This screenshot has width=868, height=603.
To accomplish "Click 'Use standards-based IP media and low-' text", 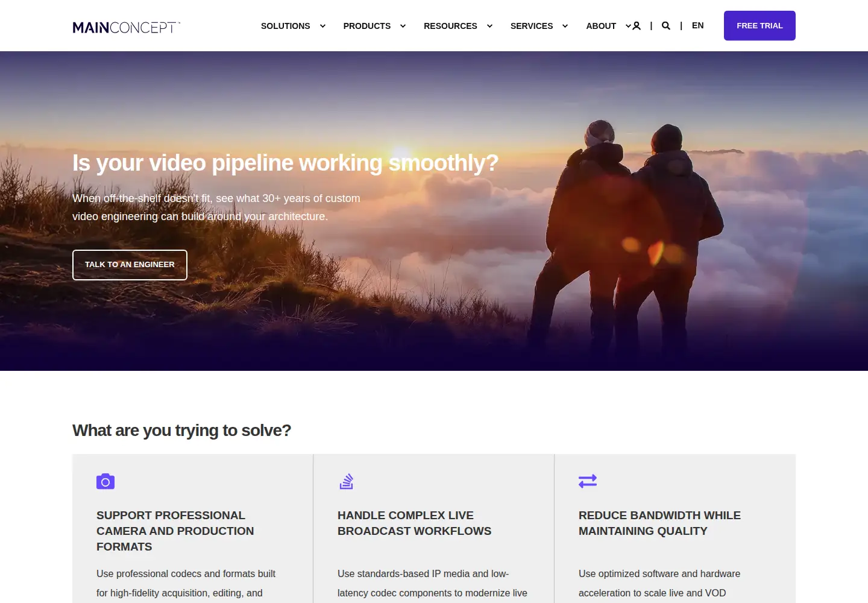I will tap(423, 573).
